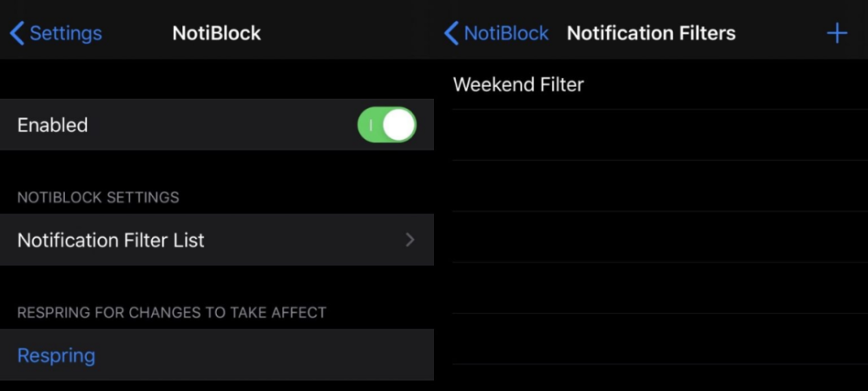Tap the back chevron beside NotiBlock
Image resolution: width=868 pixels, height=391 pixels.
(x=451, y=33)
